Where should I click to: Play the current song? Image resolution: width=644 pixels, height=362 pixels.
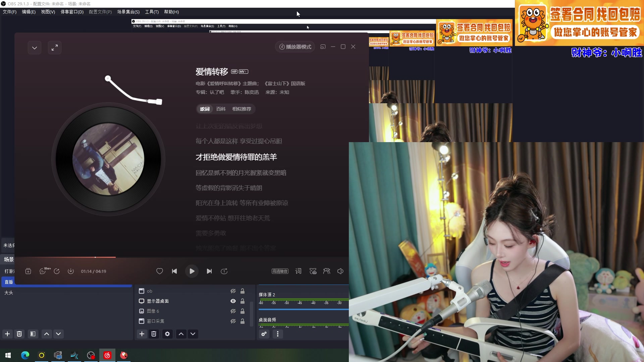(x=192, y=271)
